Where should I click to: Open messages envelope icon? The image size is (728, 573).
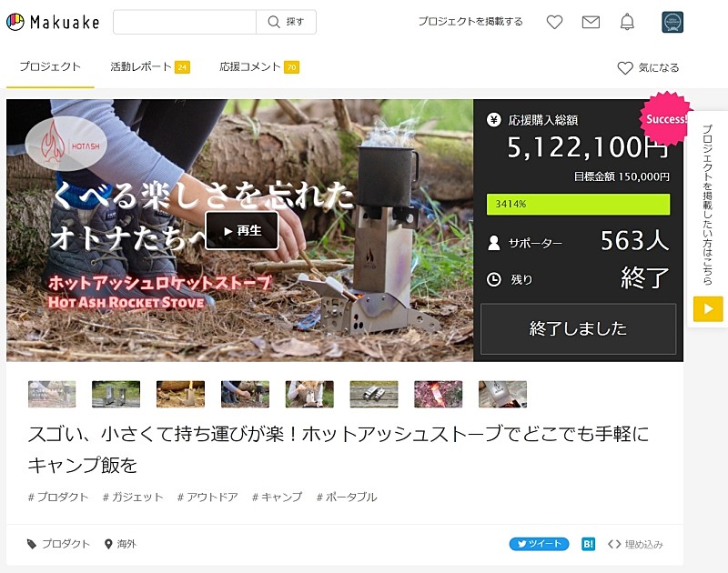pyautogui.click(x=591, y=22)
